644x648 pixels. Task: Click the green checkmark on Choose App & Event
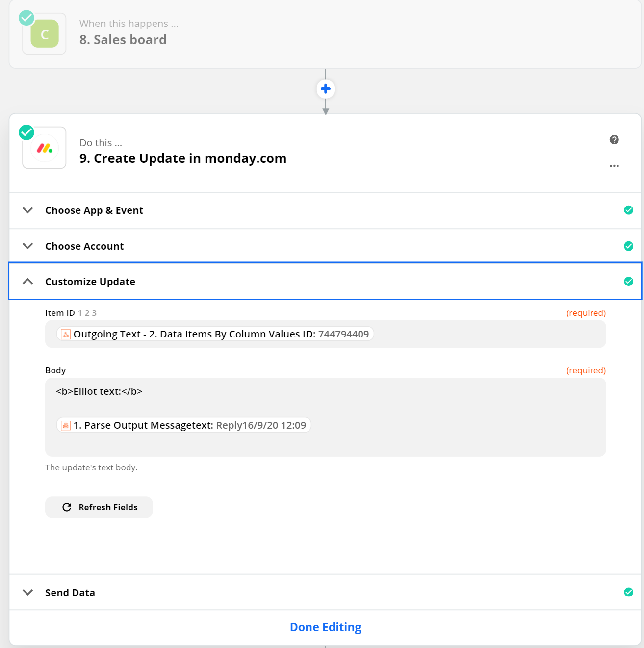coord(628,210)
